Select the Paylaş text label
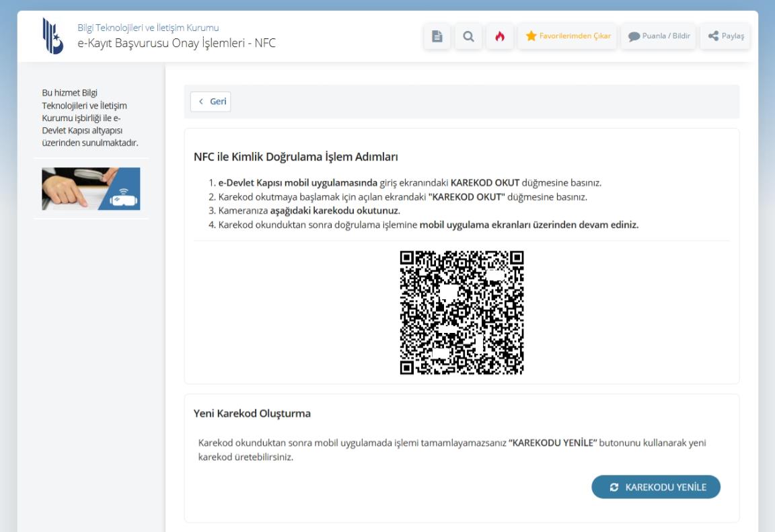This screenshot has width=775, height=532. [x=733, y=36]
